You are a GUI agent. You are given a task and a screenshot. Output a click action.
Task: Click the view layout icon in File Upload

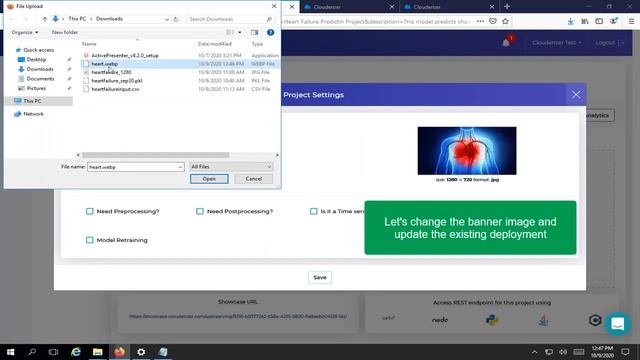point(230,32)
